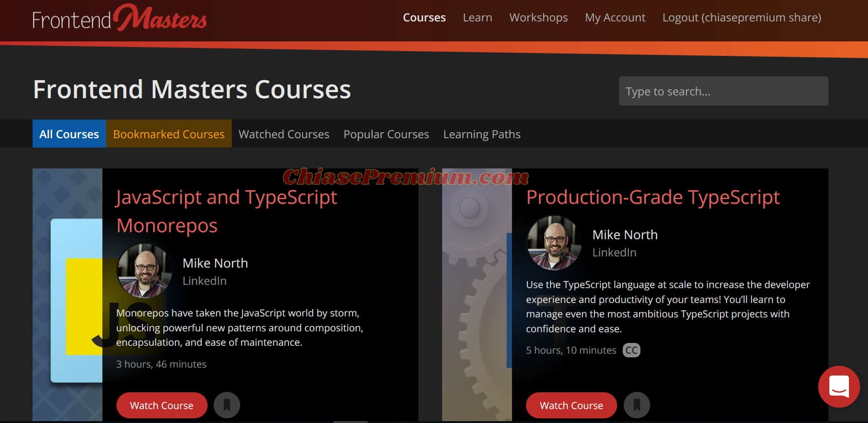This screenshot has height=423, width=868.
Task: Open the JavaScript and TypeScript Monorepos title
Action: pyautogui.click(x=227, y=211)
